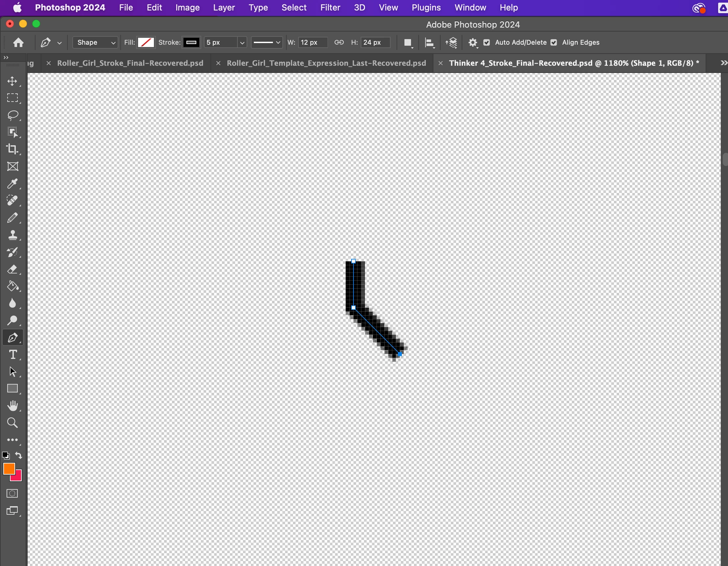728x566 pixels.
Task: Expand the stroke width dropdown arrow
Action: click(x=242, y=43)
